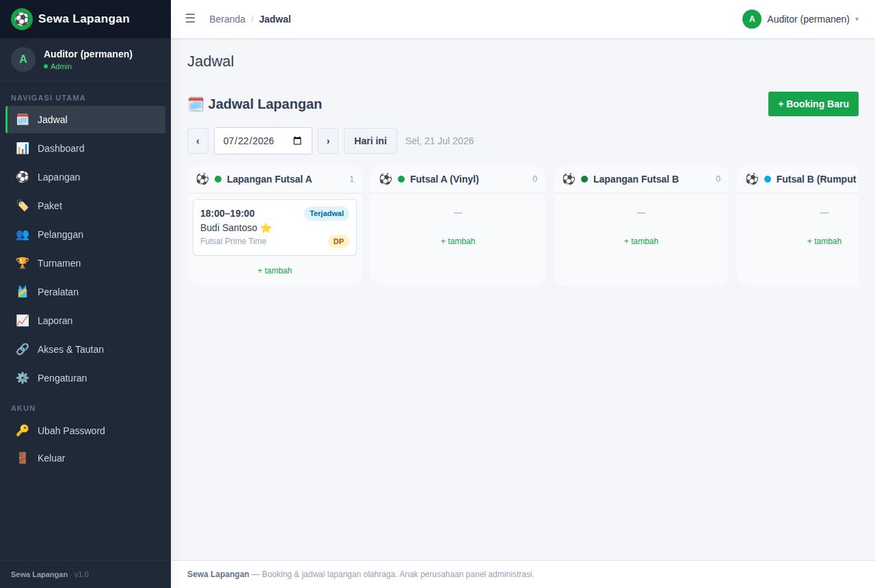This screenshot has width=875, height=588.
Task: Click the Sewa Lapangan brand title
Action: pos(84,18)
